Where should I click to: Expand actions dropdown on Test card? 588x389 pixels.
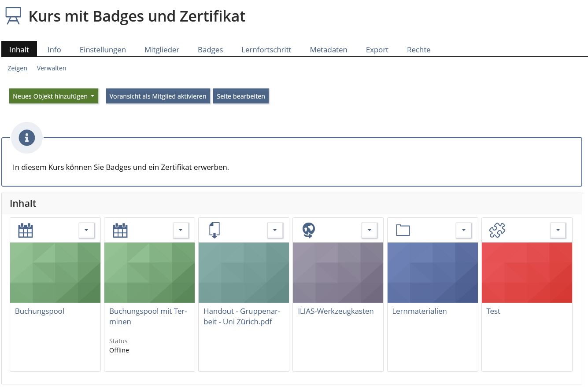(558, 230)
